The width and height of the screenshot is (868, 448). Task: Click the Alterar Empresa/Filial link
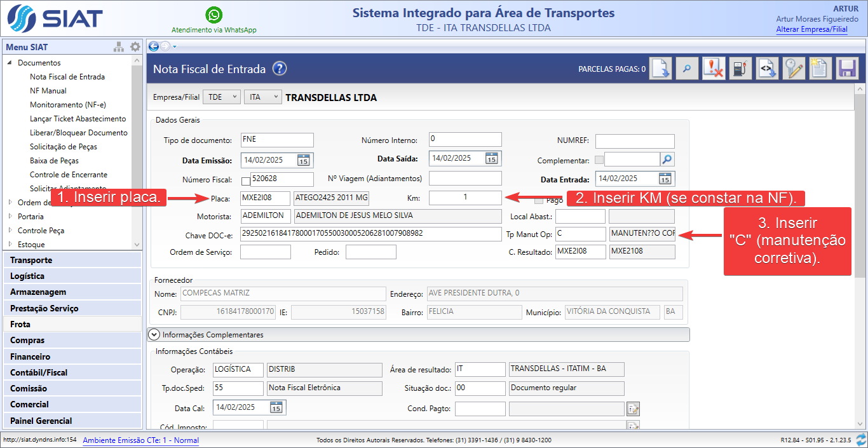[811, 29]
